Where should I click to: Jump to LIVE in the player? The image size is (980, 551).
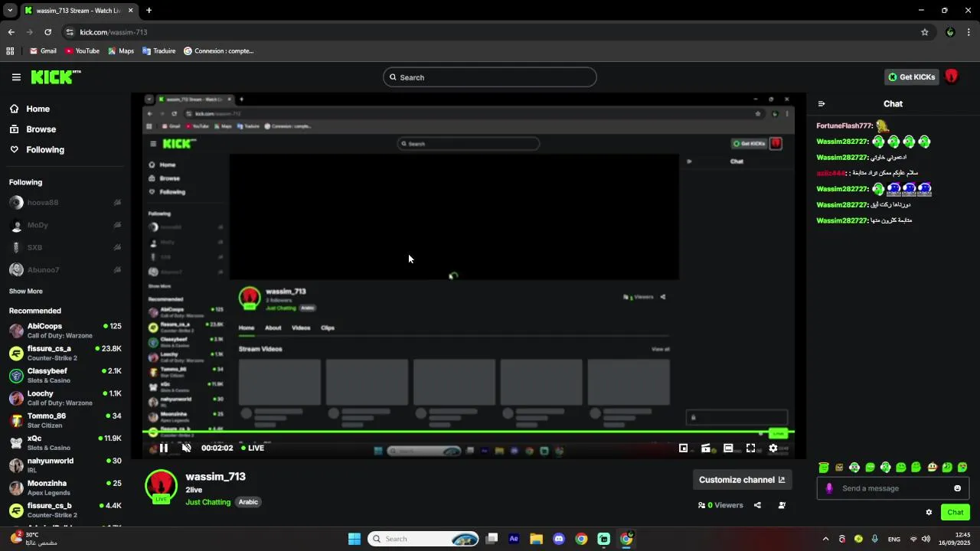tap(253, 448)
